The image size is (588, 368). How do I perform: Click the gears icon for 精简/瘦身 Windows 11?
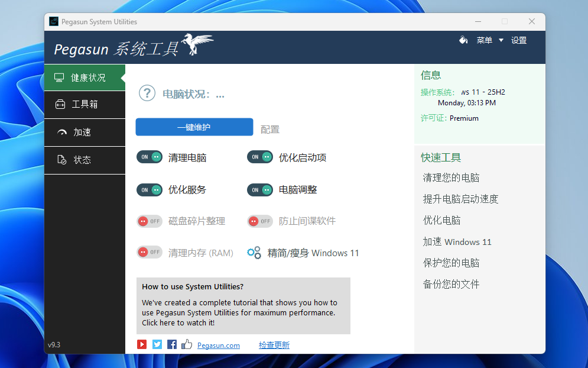(254, 253)
